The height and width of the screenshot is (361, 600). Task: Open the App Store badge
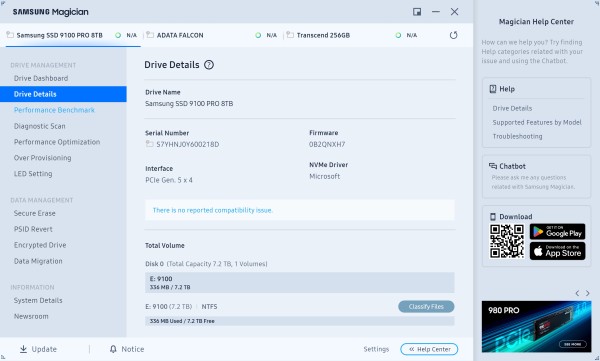[558, 251]
